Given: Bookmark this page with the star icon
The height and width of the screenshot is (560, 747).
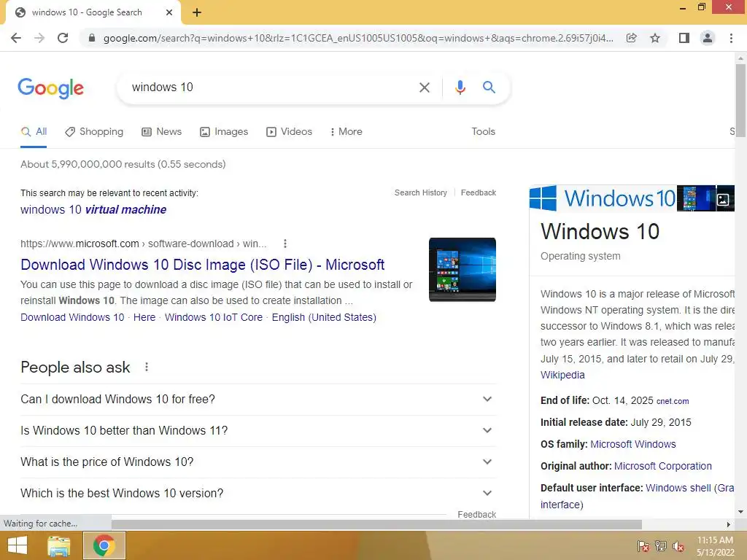Looking at the screenshot, I should click(x=655, y=38).
